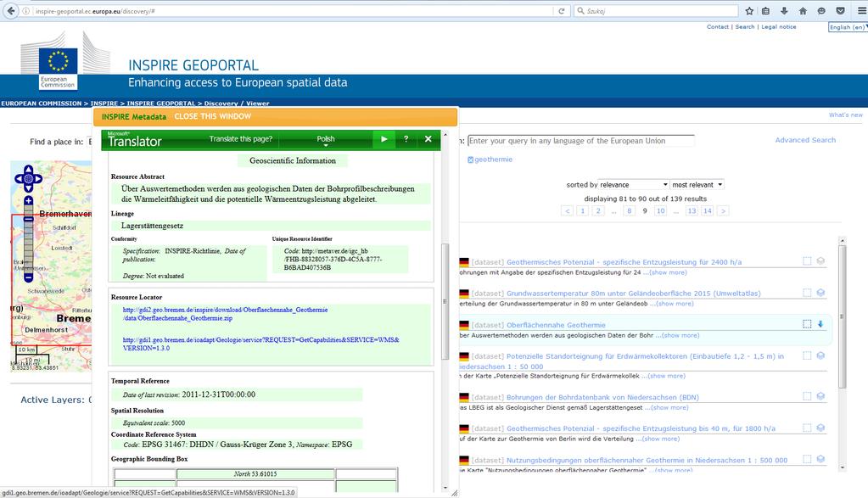Open the Contact link in header
The image size is (868, 498).
coord(718,26)
